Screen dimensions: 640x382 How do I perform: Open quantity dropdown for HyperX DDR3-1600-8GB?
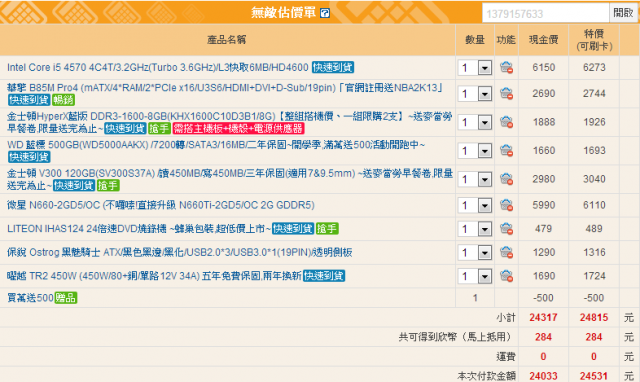tap(475, 122)
